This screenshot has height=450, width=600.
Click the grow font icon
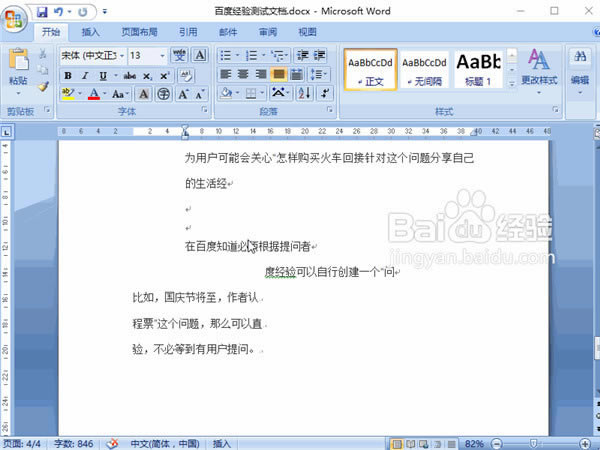coord(183,94)
